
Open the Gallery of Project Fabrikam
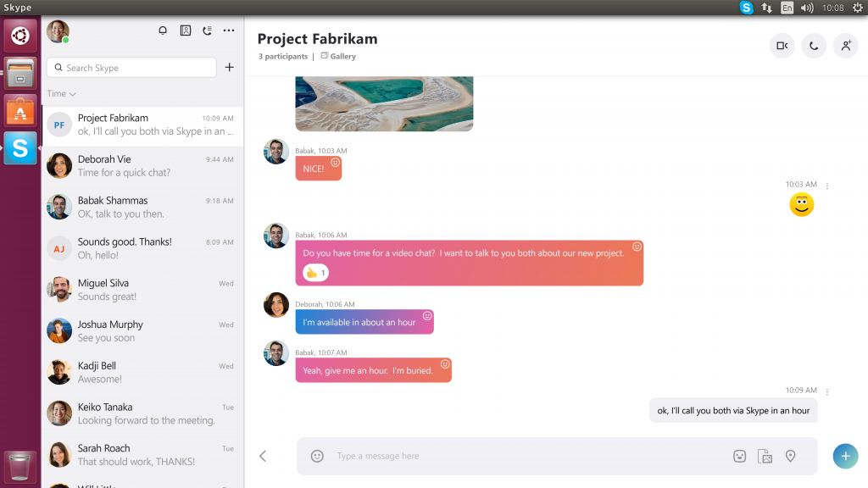click(338, 56)
